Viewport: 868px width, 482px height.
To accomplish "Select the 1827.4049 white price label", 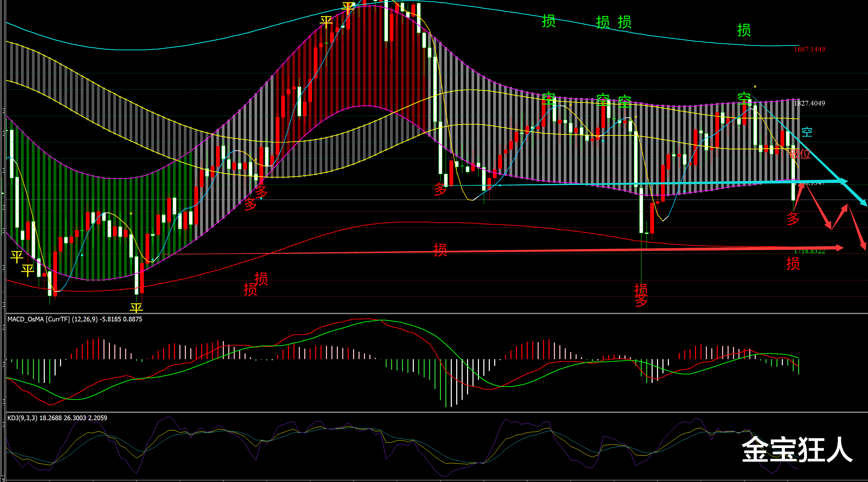I will point(809,103).
